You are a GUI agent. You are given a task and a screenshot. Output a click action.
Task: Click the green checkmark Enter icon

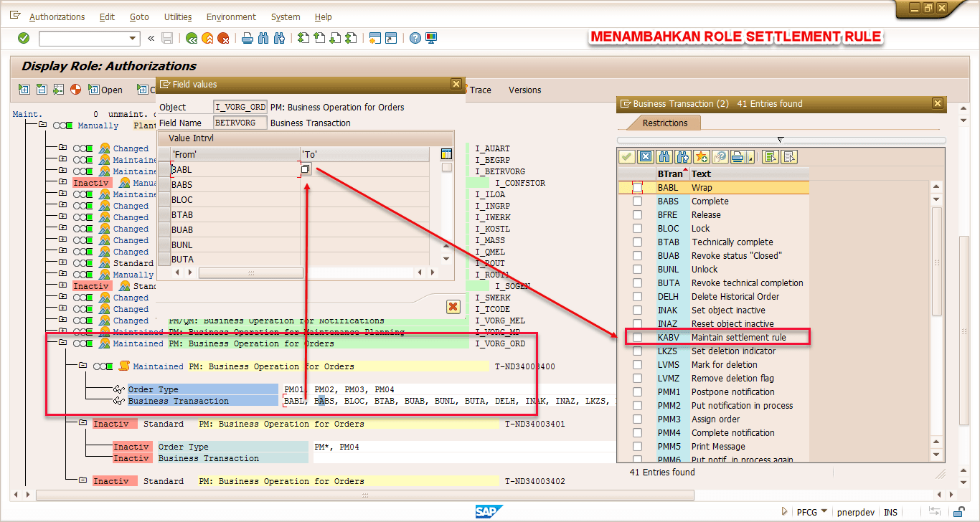[x=24, y=38]
